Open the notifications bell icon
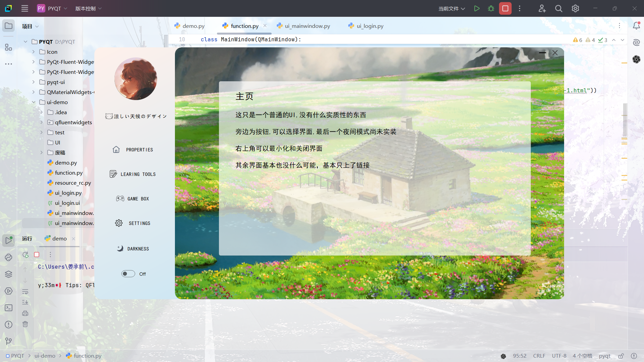 click(636, 26)
